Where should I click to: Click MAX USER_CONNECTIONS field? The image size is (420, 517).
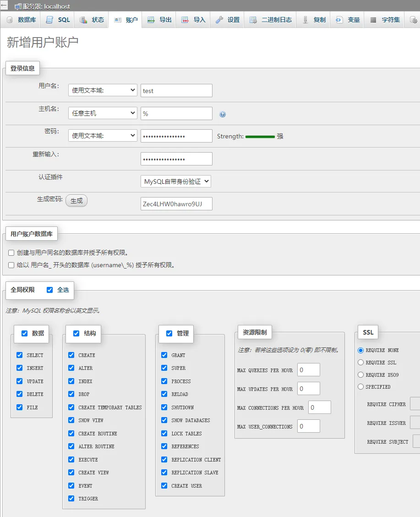(x=309, y=426)
